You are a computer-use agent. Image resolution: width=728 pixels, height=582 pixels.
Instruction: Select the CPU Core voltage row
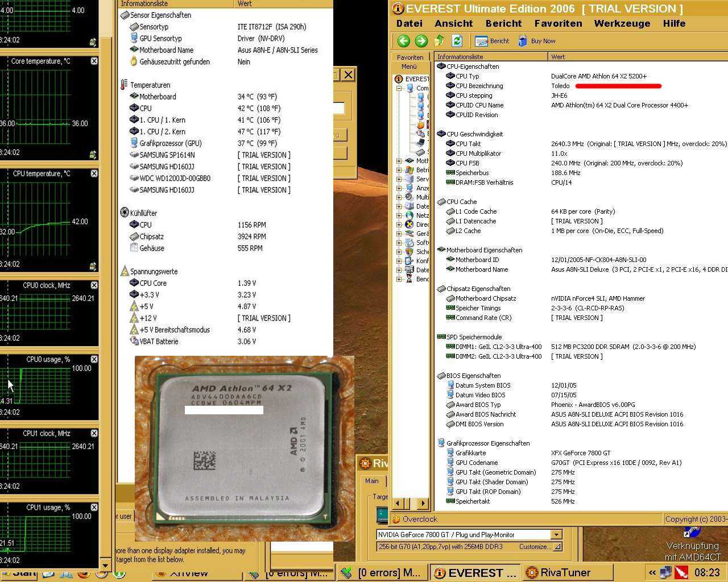[x=226, y=283]
